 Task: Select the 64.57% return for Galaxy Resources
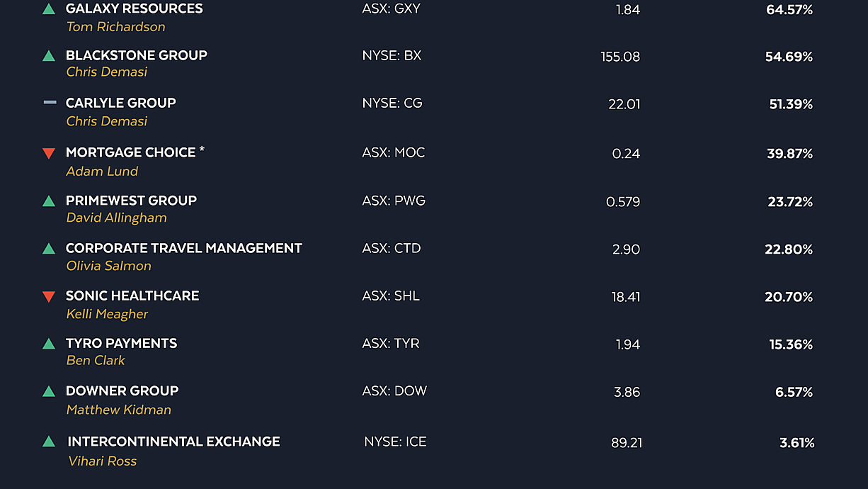pos(789,10)
